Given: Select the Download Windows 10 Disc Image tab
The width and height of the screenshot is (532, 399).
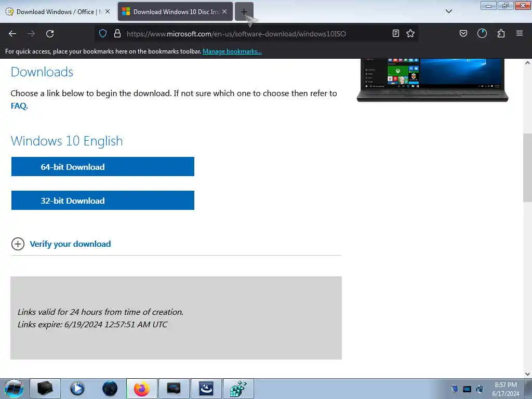Looking at the screenshot, I should pyautogui.click(x=175, y=12).
